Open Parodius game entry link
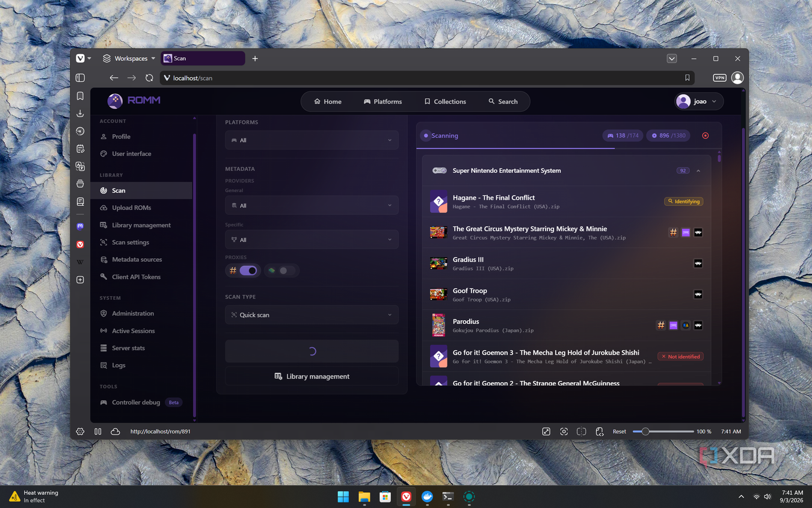This screenshot has width=812, height=508. [x=466, y=321]
